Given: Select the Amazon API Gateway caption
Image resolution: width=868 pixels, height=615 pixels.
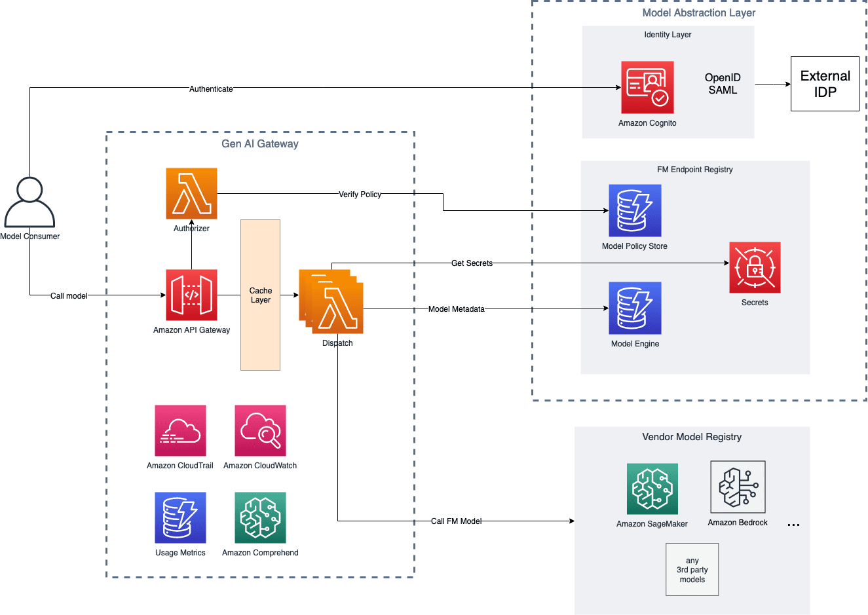Looking at the screenshot, I should click(191, 330).
